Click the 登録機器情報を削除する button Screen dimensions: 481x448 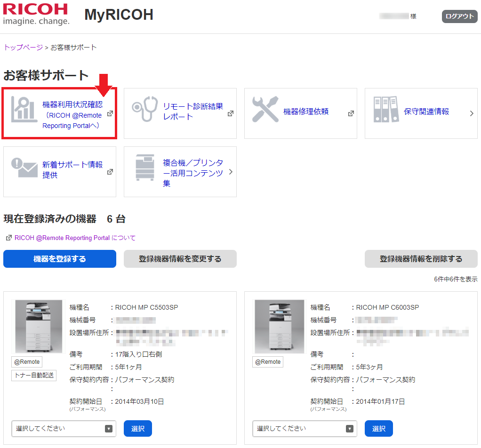click(420, 258)
